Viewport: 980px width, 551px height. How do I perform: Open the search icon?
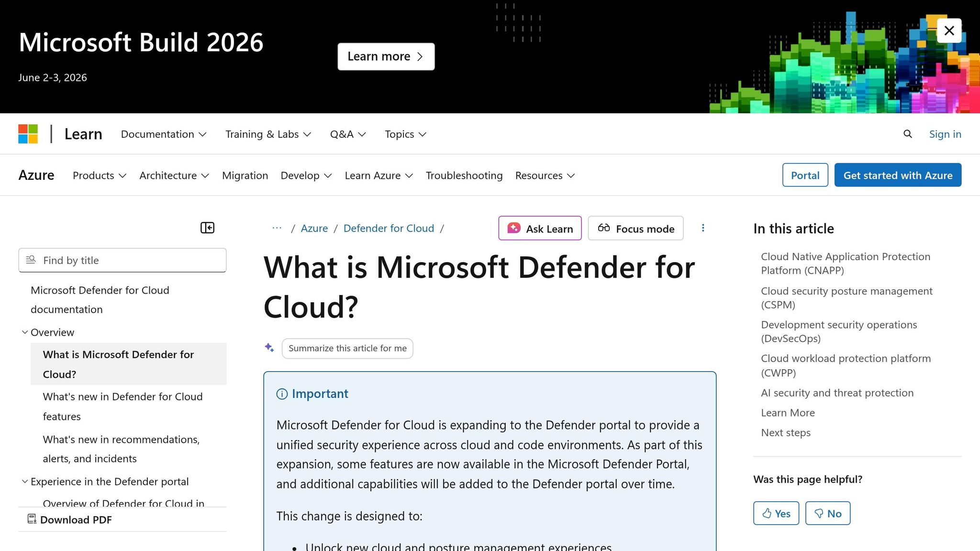(x=907, y=134)
